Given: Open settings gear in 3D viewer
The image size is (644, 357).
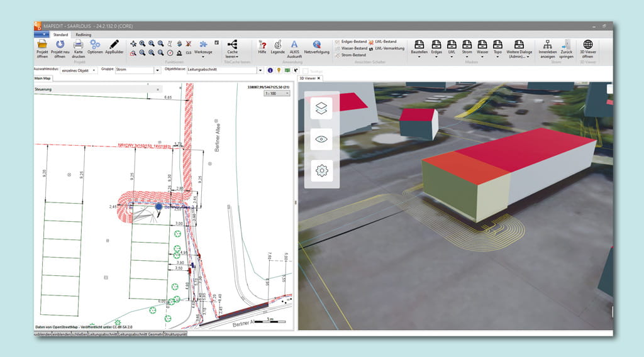Looking at the screenshot, I should click(x=321, y=170).
